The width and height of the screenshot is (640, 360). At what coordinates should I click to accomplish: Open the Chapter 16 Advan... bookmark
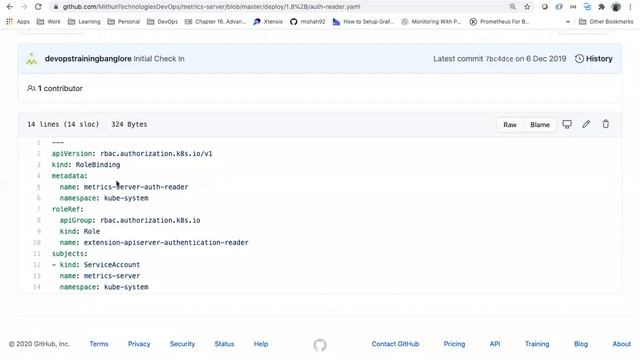(216, 22)
